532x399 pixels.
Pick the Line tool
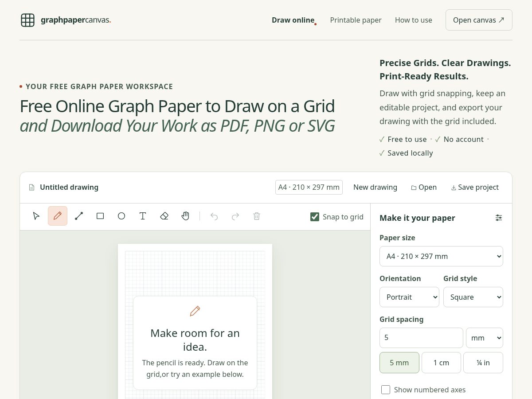[79, 216]
